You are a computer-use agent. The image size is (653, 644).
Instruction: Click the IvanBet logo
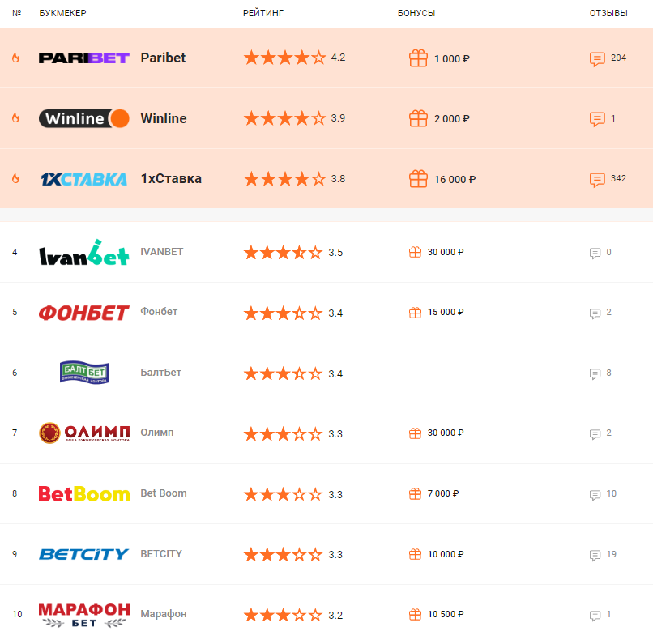pyautogui.click(x=84, y=253)
